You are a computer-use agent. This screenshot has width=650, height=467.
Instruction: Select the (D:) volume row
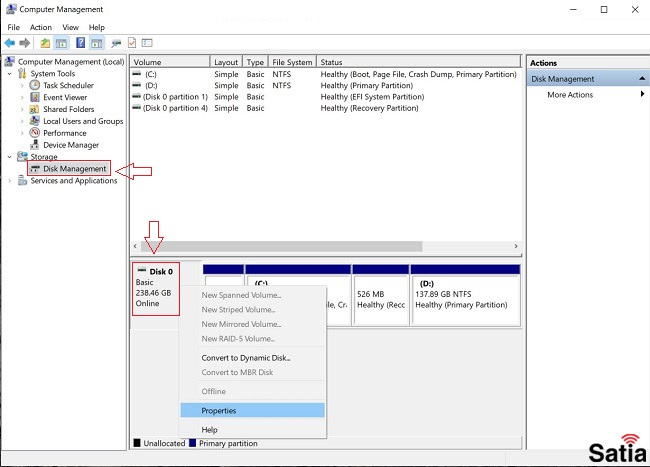click(x=325, y=85)
